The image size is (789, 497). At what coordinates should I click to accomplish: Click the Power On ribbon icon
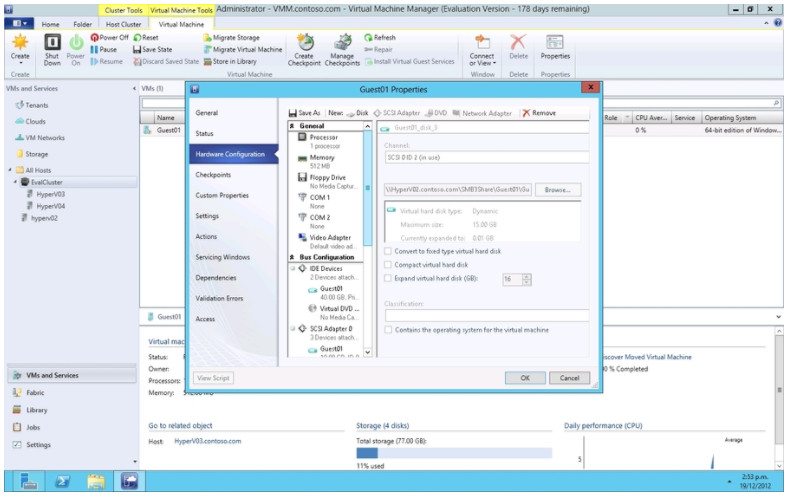(x=76, y=49)
